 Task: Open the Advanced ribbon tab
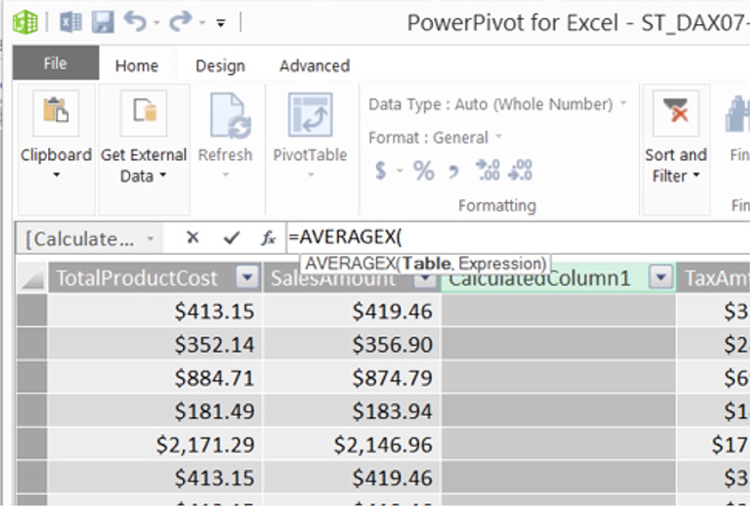click(314, 66)
